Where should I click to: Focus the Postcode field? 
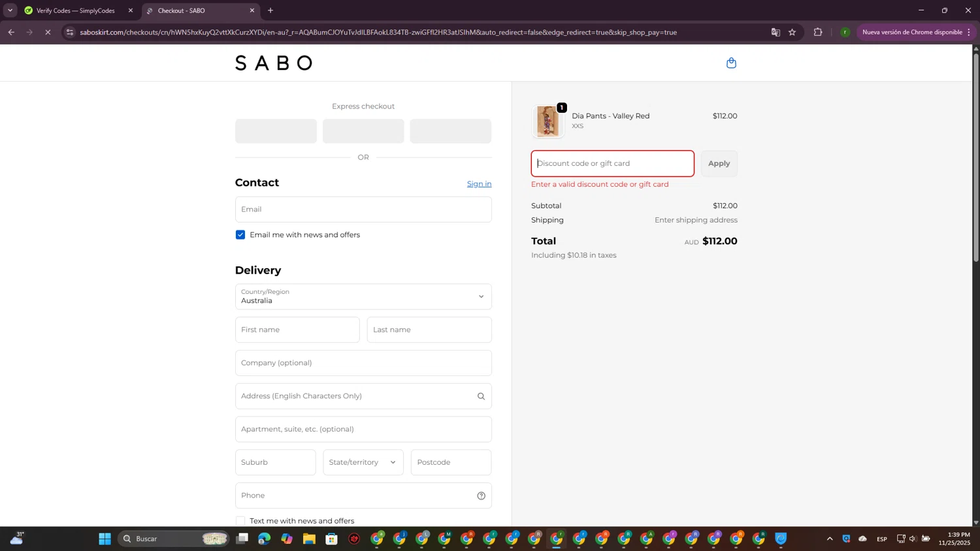point(451,462)
